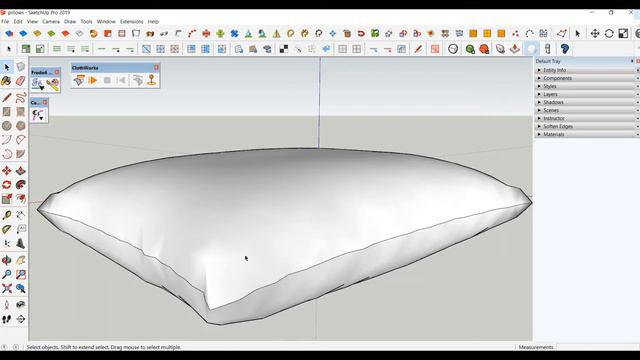Expand the Styles panel
Viewport: 640px width, 360px height.
point(587,86)
